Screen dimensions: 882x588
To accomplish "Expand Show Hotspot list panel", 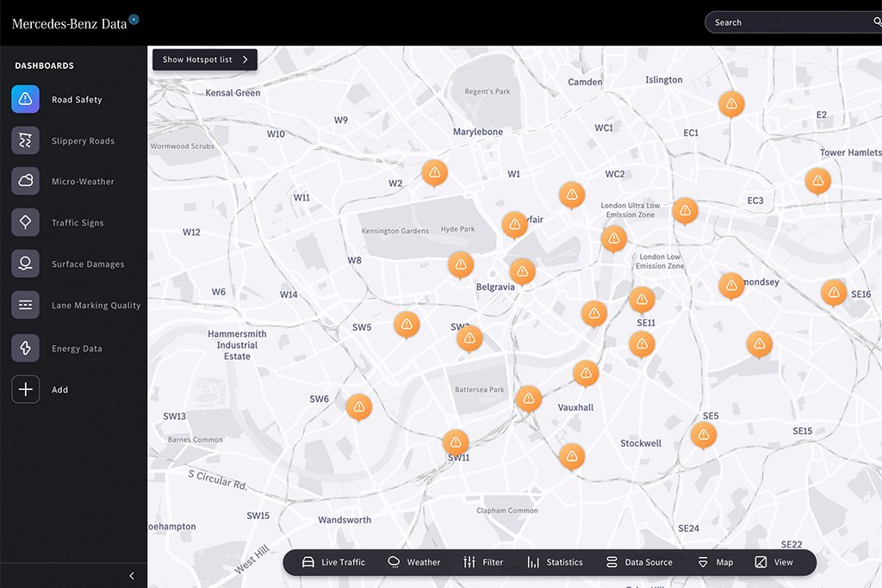I will coord(205,59).
